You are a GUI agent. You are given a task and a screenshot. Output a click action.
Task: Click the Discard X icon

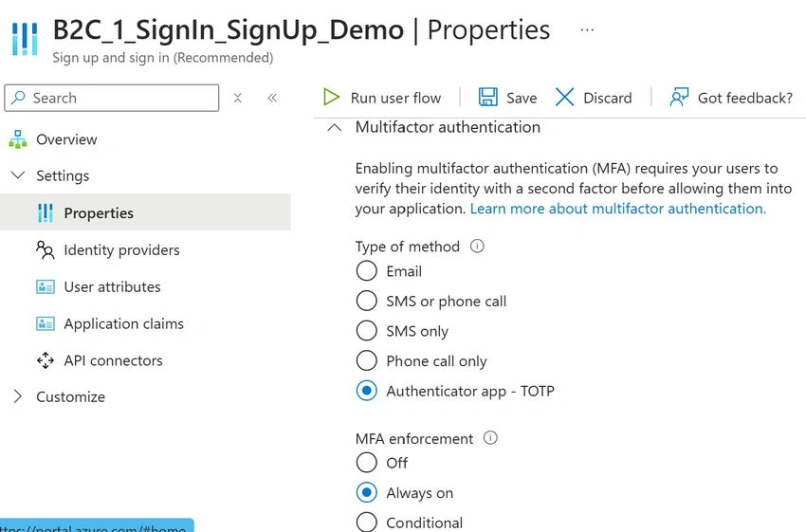[x=564, y=97]
